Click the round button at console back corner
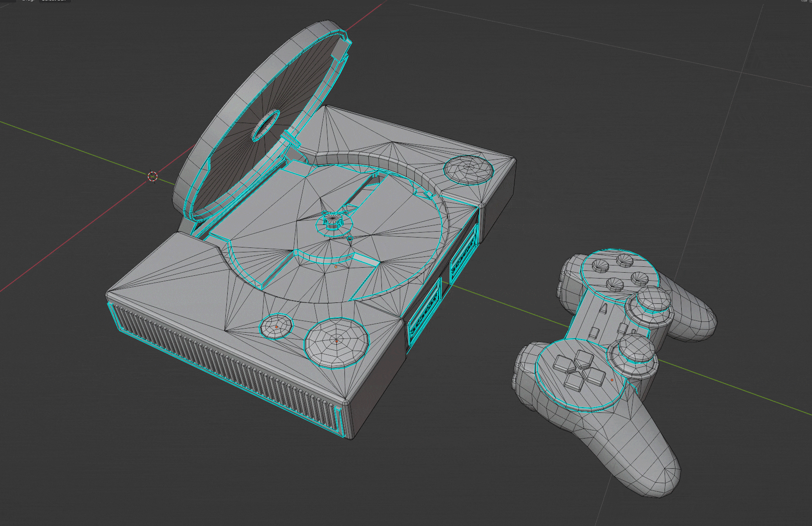The width and height of the screenshot is (812, 526). coord(469,169)
